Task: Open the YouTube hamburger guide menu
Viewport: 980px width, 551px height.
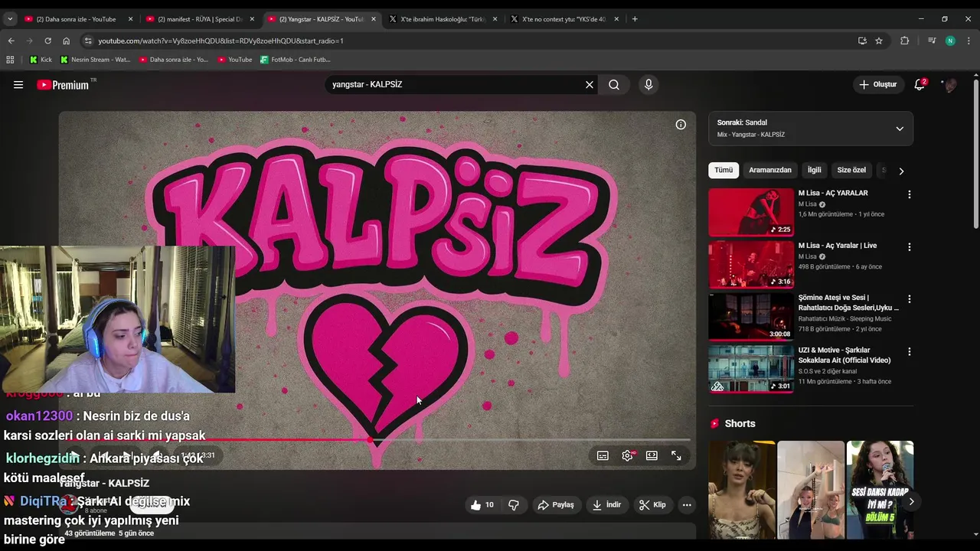Action: [x=18, y=85]
